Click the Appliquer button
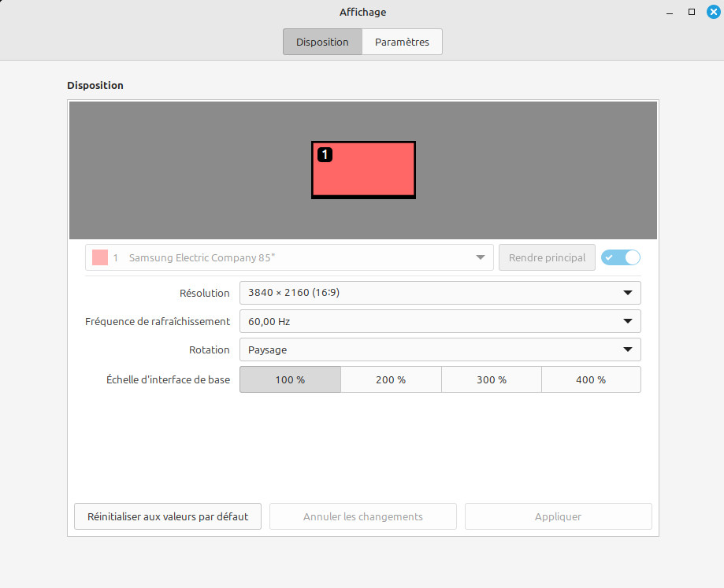 tap(559, 516)
